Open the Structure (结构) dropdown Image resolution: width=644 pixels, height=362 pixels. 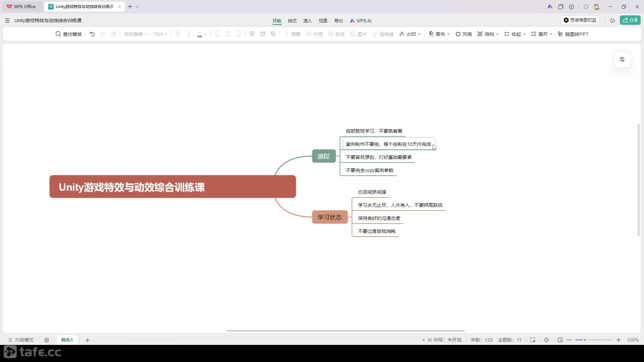[x=488, y=34]
